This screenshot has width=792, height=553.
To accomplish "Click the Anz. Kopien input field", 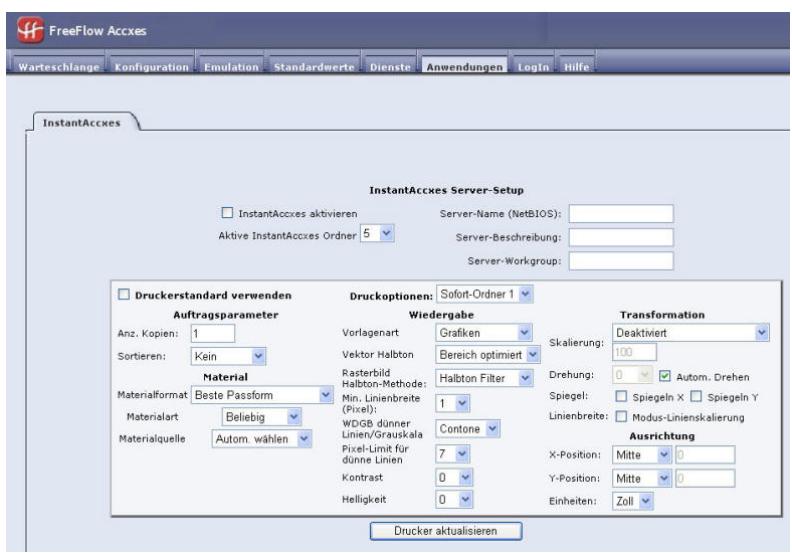I will pyautogui.click(x=213, y=333).
